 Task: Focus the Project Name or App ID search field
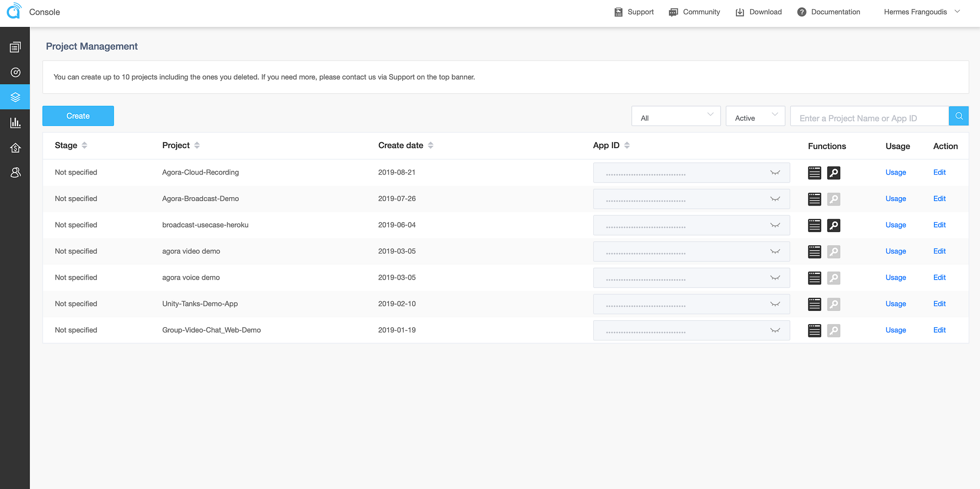(869, 116)
